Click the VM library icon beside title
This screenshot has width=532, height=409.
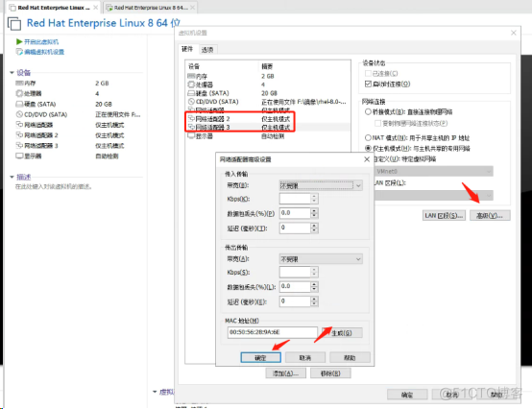click(x=14, y=24)
